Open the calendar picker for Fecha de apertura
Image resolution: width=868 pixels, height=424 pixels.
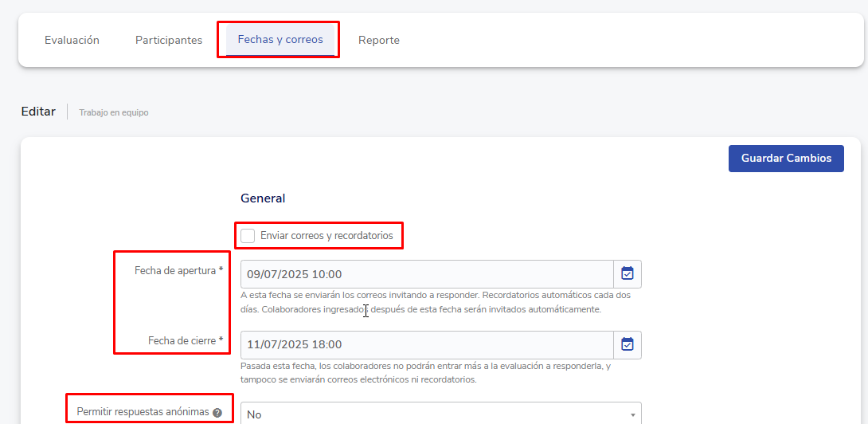[x=628, y=273]
